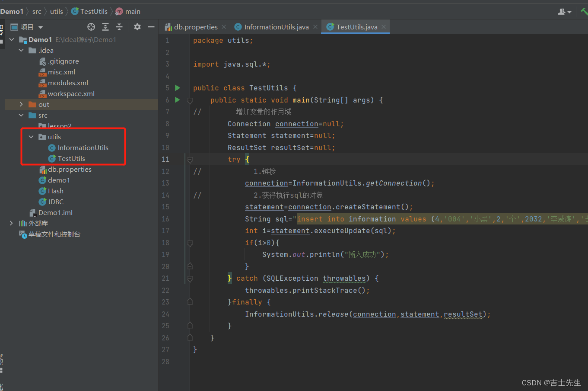Select Hash class in project tree

pyautogui.click(x=51, y=191)
